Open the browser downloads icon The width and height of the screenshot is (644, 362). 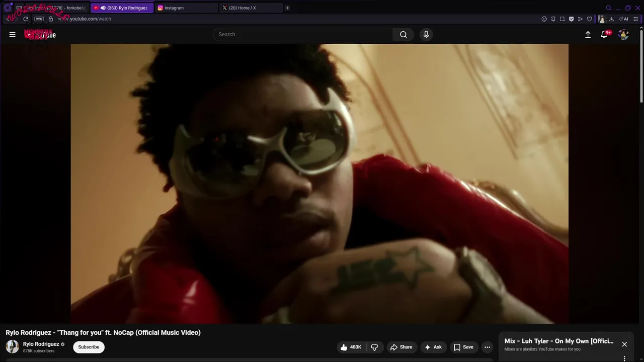[x=611, y=19]
